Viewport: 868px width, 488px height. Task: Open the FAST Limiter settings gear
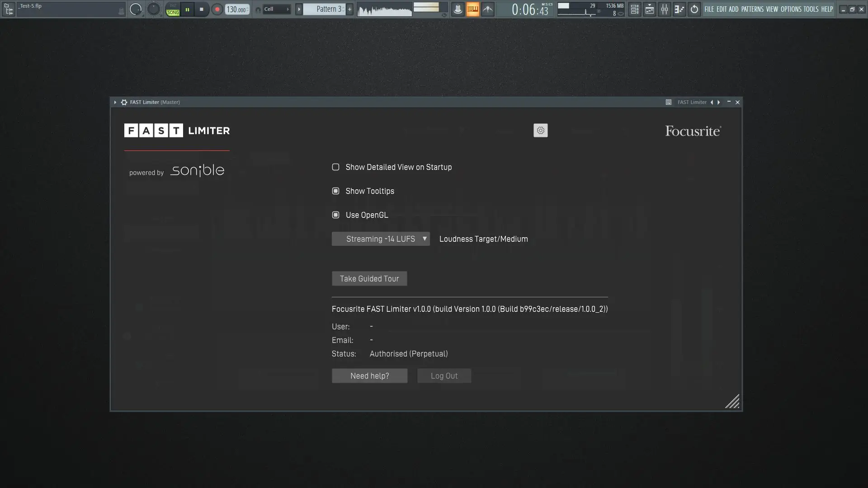[x=540, y=131]
